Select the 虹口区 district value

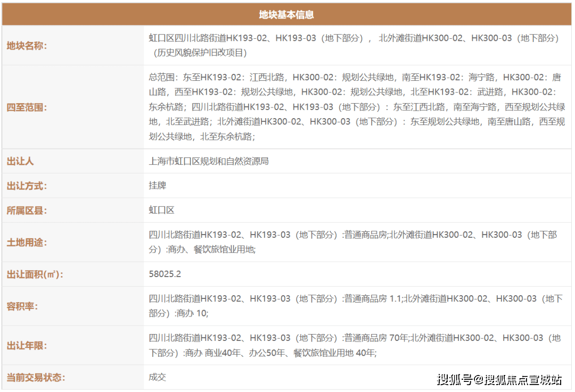[x=161, y=210]
